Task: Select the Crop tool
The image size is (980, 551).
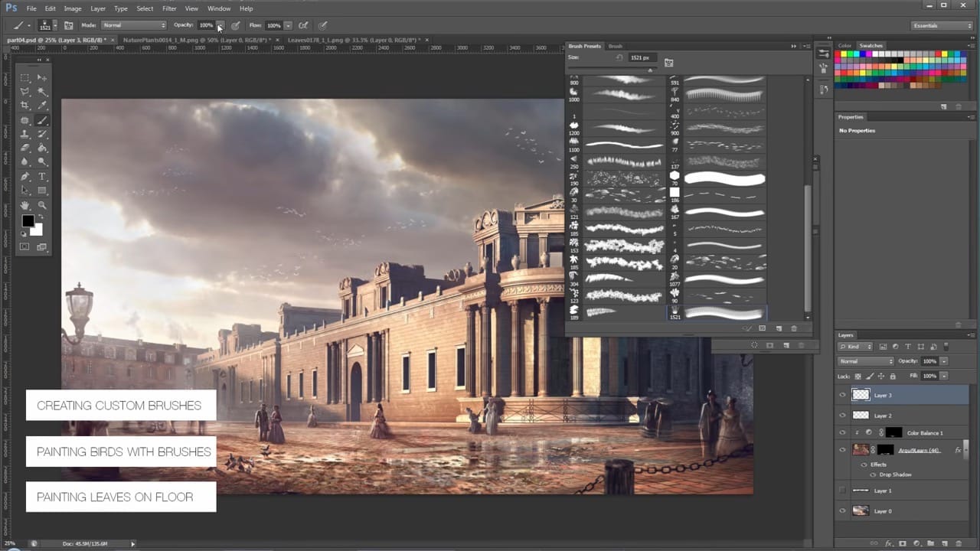Action: coord(25,104)
